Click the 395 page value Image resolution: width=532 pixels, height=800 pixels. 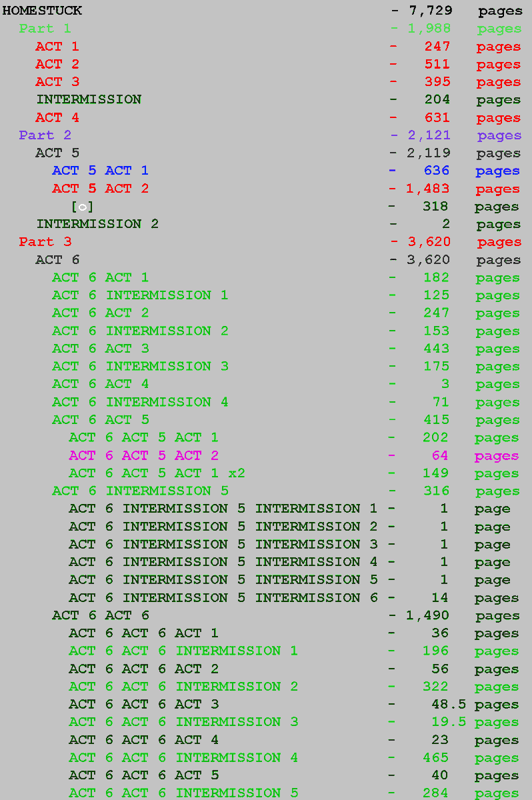(x=437, y=82)
